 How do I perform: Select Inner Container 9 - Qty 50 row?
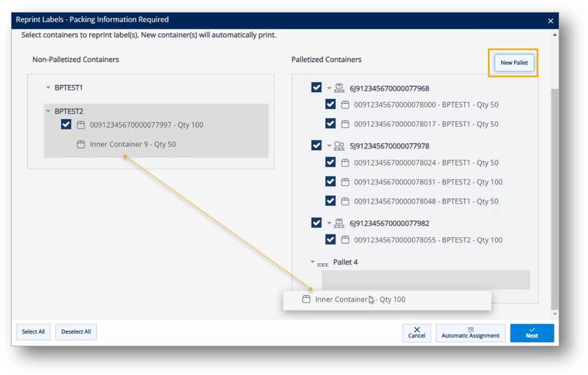pyautogui.click(x=133, y=144)
